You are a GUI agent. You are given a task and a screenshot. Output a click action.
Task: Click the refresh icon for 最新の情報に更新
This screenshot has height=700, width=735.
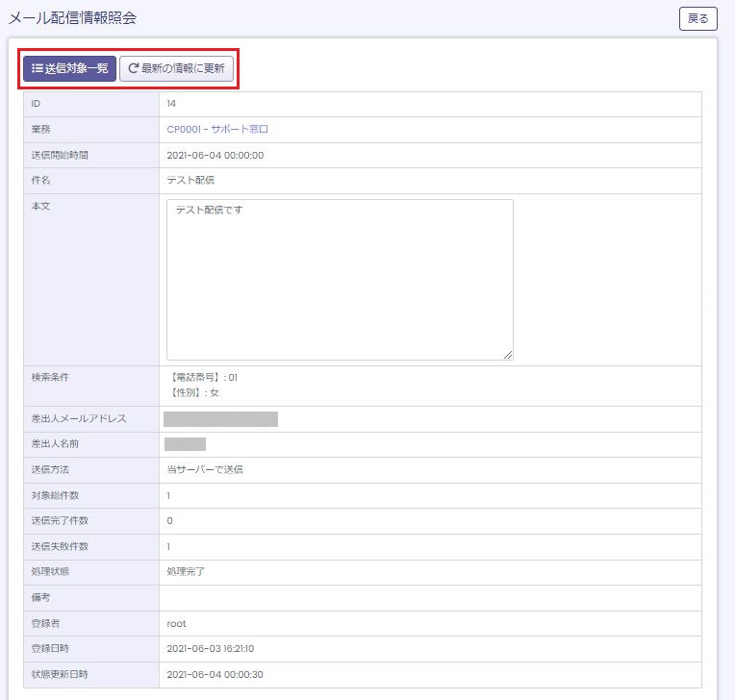tap(134, 69)
